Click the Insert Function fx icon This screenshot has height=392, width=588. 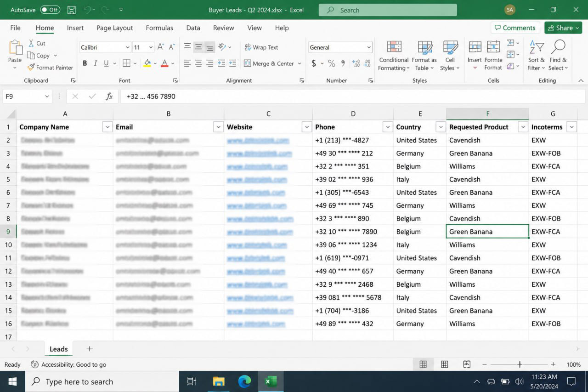coord(109,97)
